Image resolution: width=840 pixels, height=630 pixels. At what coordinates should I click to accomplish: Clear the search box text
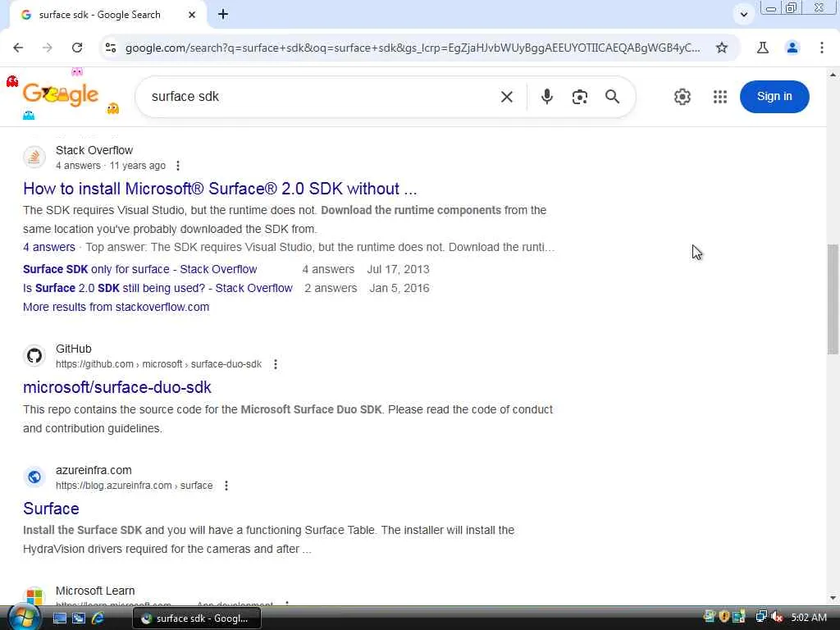[507, 97]
